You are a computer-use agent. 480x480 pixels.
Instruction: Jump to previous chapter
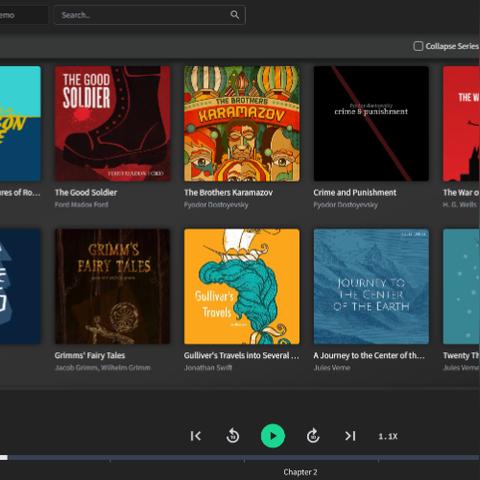tap(196, 436)
